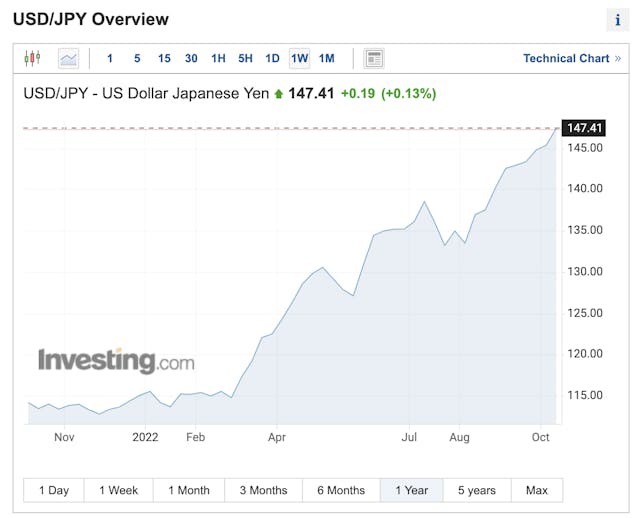The image size is (640, 518).
Task: Choose the 1M interval
Action: click(327, 58)
